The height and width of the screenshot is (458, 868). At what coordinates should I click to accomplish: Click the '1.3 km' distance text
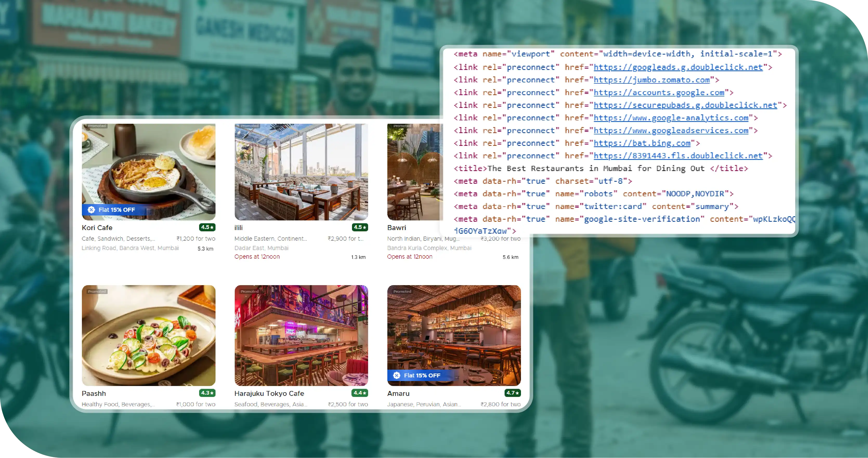coord(358,257)
